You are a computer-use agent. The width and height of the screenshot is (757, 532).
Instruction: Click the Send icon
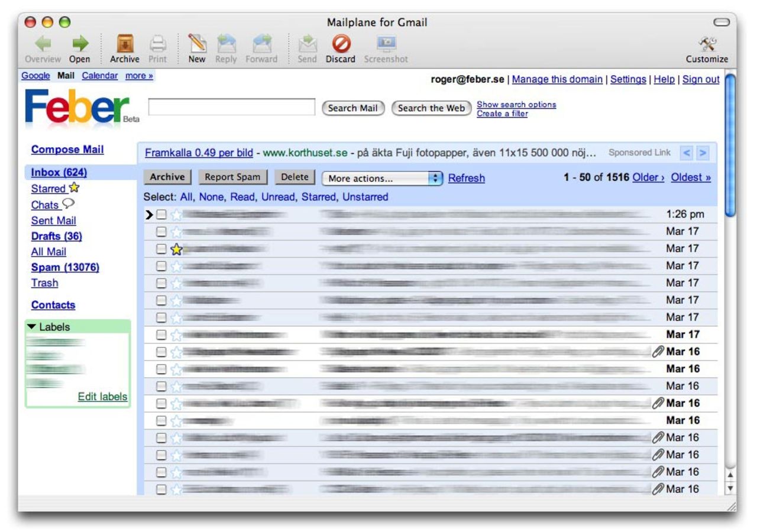[307, 44]
